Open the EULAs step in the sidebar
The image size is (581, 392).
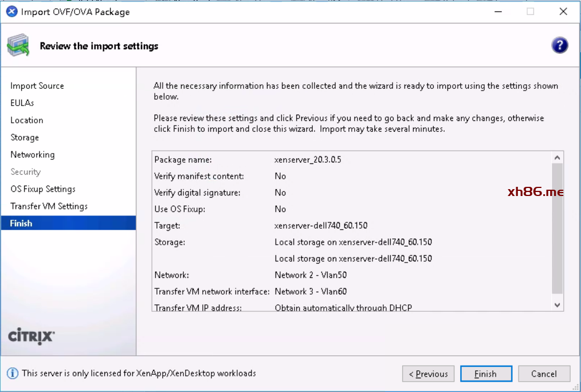22,103
